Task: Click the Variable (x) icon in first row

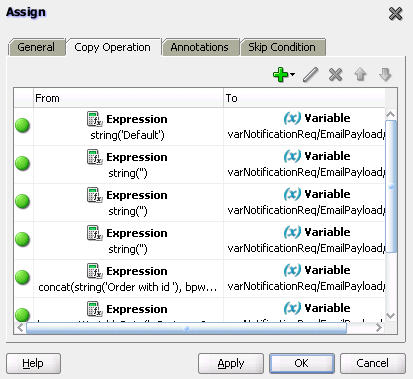Action: (292, 118)
